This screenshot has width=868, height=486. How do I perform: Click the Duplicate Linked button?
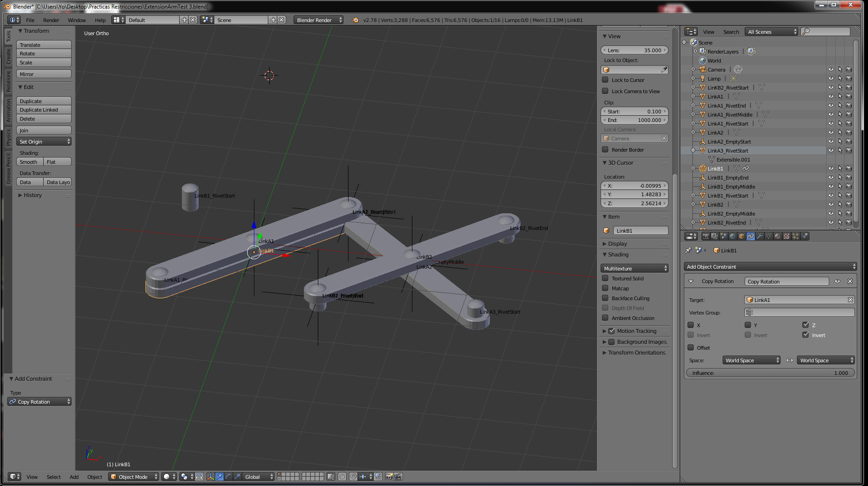[x=44, y=110]
